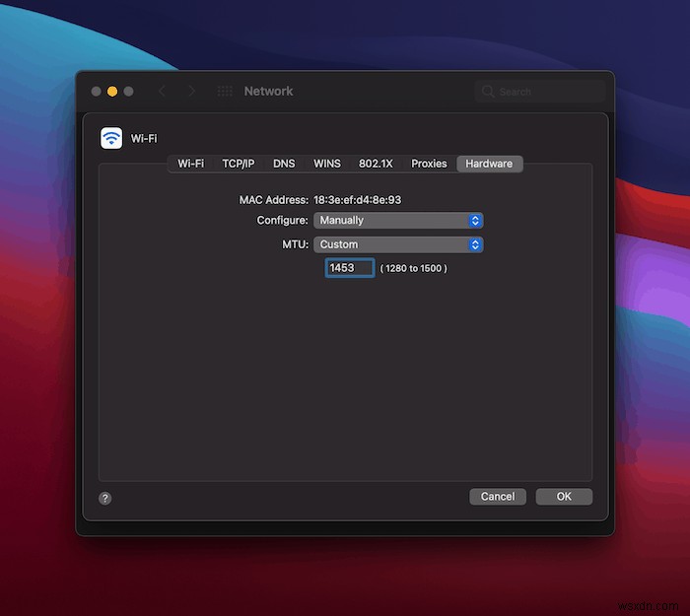This screenshot has height=616, width=690.
Task: Open the TCP/IP tab
Action: point(239,164)
